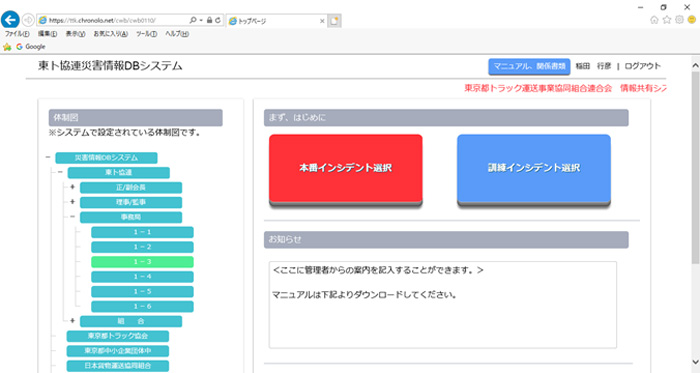Image resolution: width=700 pixels, height=373 pixels.
Task: Click the 東ト協連災害情報DBシステム page title
Action: pyautogui.click(x=110, y=66)
